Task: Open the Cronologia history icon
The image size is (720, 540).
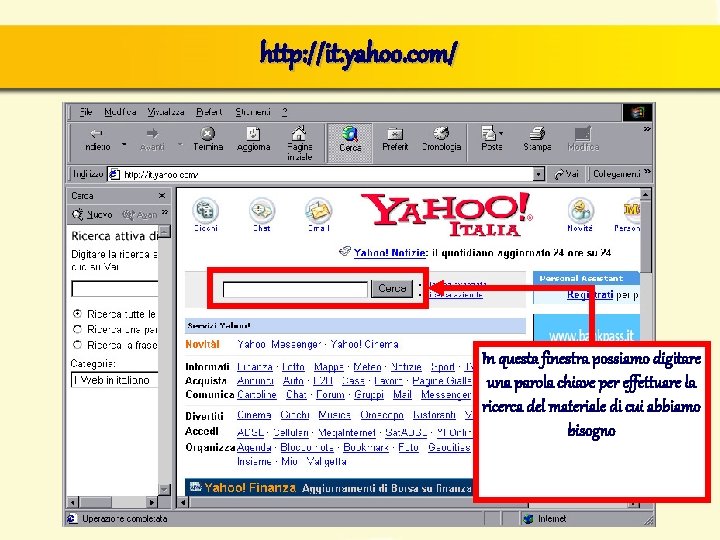Action: pyautogui.click(x=441, y=134)
